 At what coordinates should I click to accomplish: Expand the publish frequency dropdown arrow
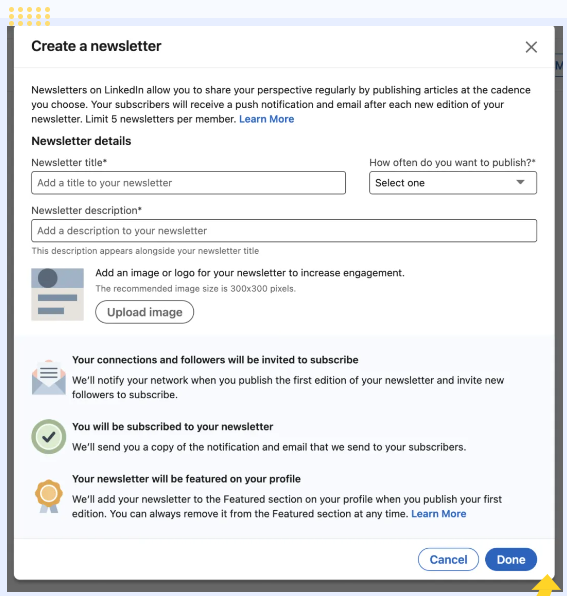pos(520,182)
